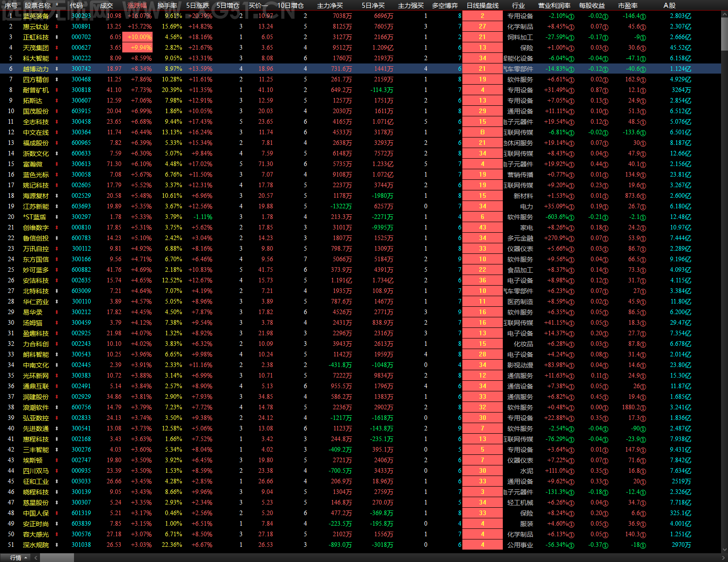Select stock name 四川双马
The image size is (728, 562).
tap(36, 471)
